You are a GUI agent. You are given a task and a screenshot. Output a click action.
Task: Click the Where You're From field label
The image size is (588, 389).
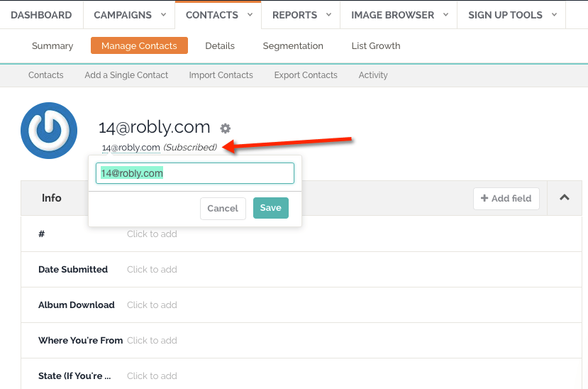point(80,340)
